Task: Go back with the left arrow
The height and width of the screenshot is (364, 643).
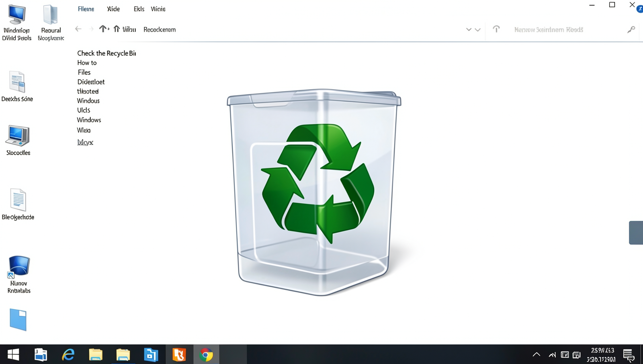Action: coord(78,29)
